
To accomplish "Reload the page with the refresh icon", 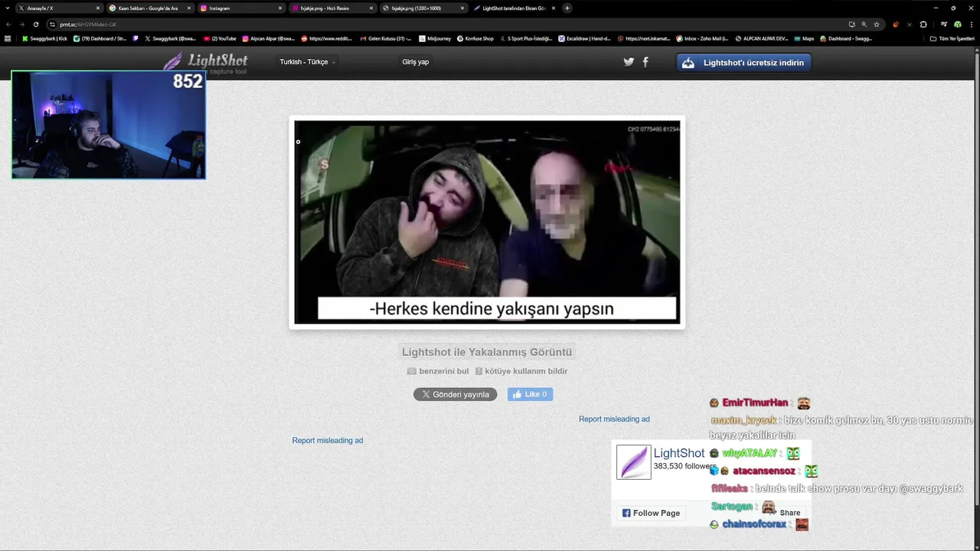I will pos(36,24).
